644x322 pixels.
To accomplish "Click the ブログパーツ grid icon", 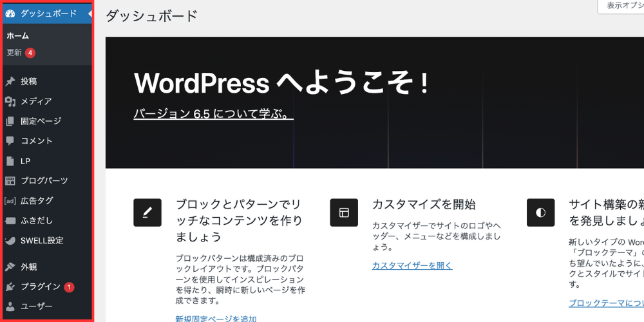I will coord(10,181).
